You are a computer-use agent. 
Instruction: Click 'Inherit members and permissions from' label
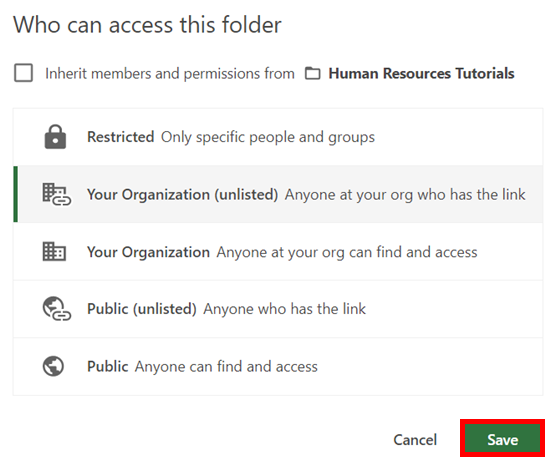click(x=170, y=74)
